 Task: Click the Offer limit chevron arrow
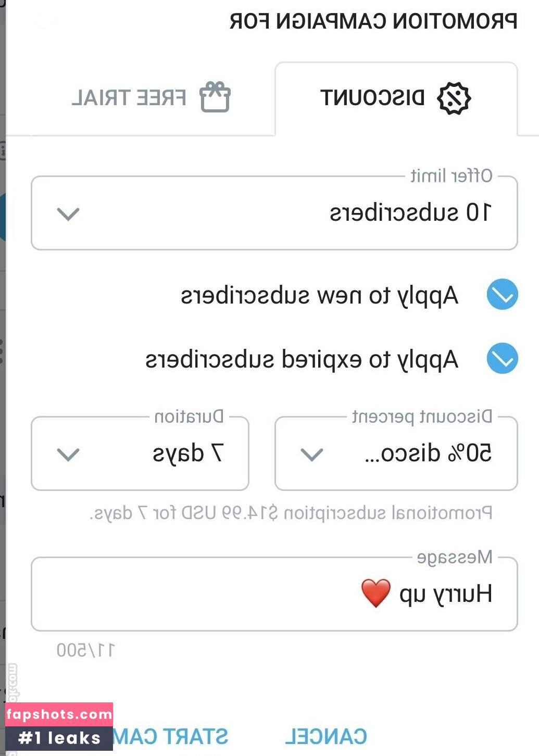tap(68, 213)
